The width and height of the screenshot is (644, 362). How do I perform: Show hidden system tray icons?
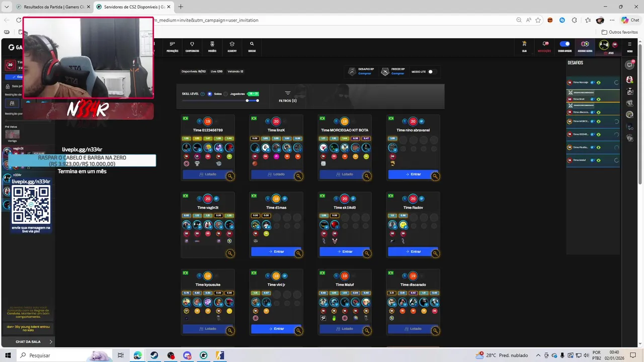(x=538, y=355)
